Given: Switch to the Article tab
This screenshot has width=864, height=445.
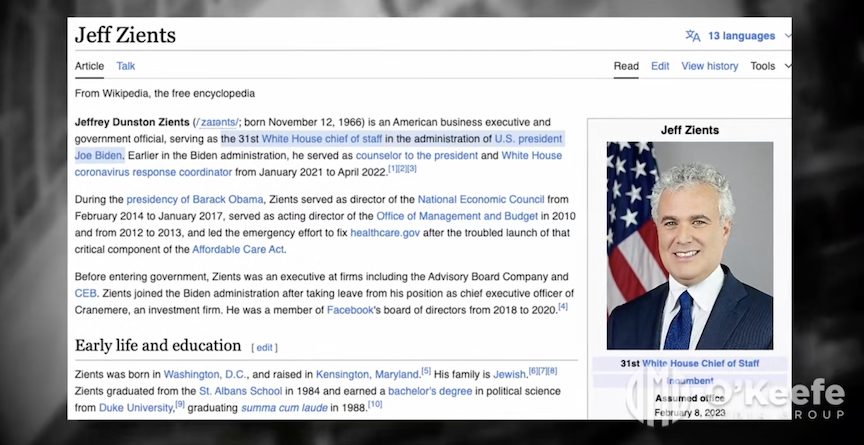Looking at the screenshot, I should (x=89, y=66).
